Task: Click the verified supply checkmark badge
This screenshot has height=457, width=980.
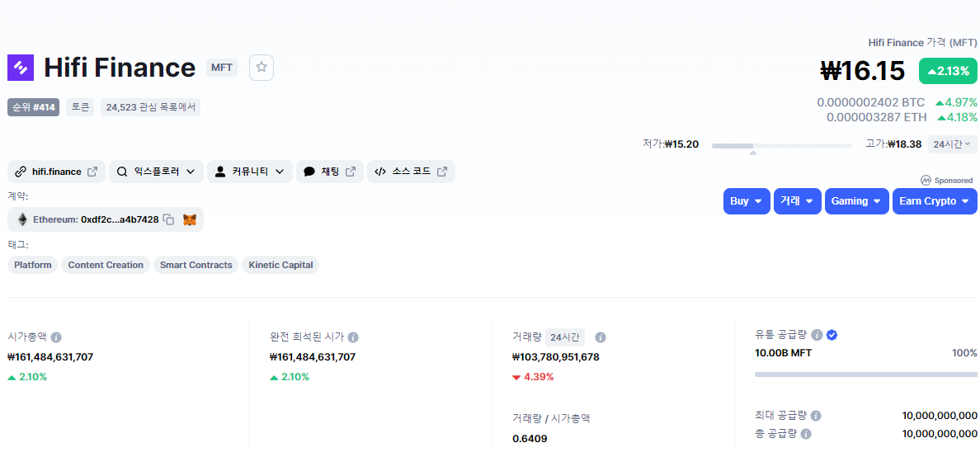Action: (x=832, y=335)
